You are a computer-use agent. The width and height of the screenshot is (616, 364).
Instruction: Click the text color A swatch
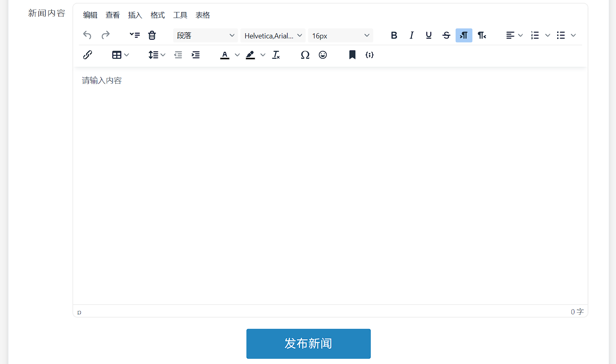click(x=225, y=55)
